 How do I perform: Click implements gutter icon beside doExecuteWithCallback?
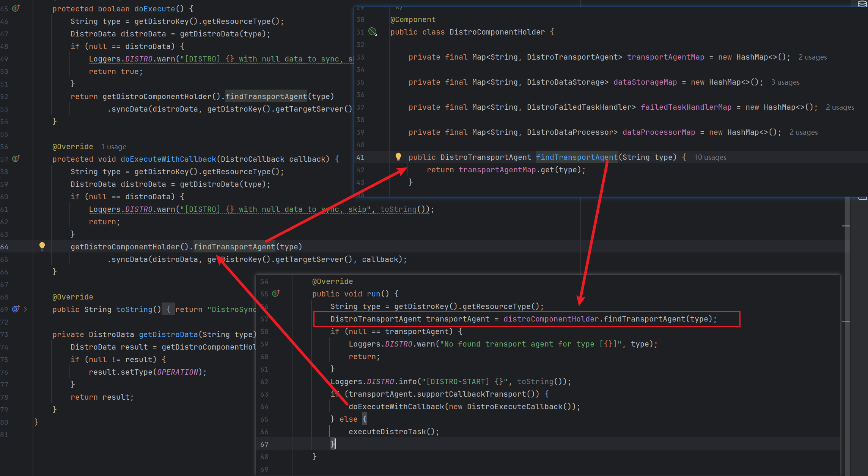(16, 159)
